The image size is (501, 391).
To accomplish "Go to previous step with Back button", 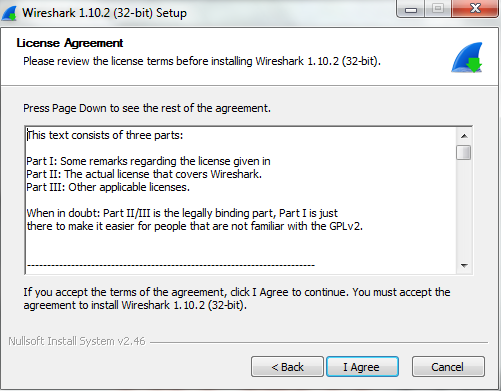I will pos(287,367).
